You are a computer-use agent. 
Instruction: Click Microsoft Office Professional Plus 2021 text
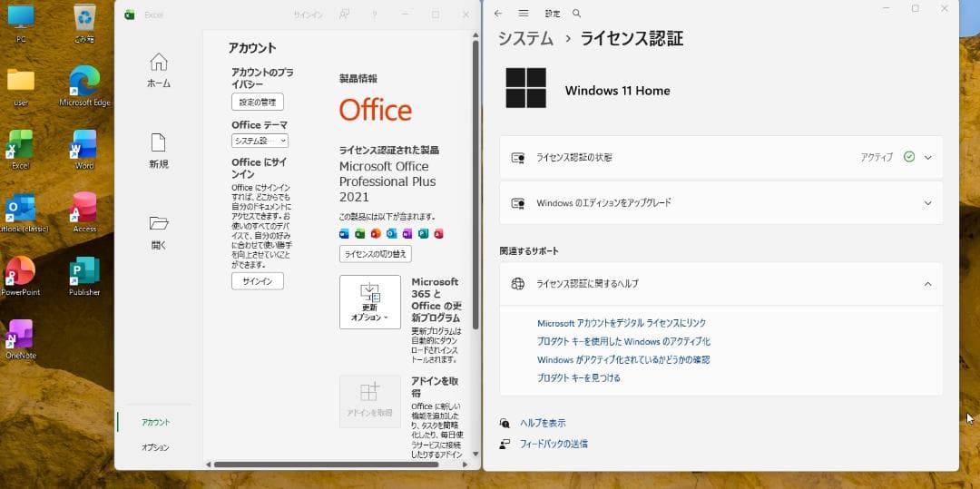387,181
